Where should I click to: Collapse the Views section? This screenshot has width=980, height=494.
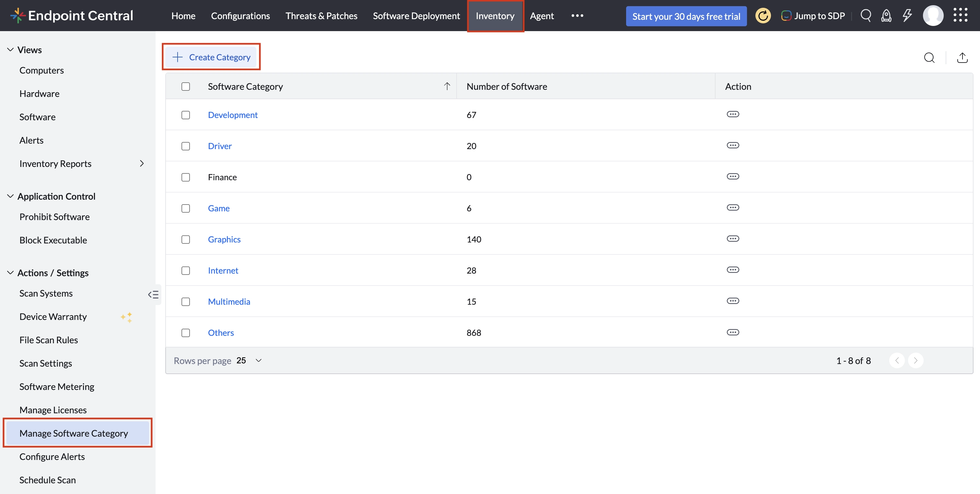click(10, 50)
